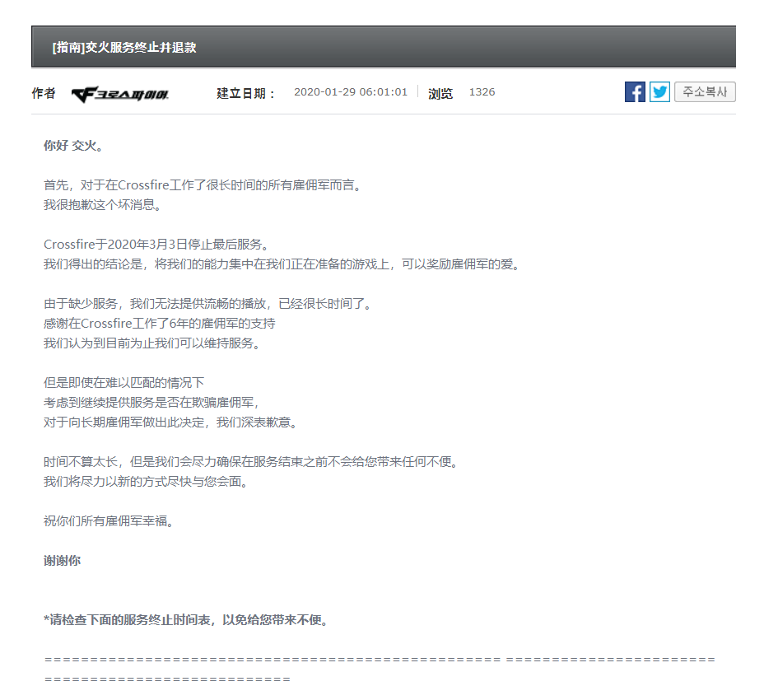Click the bold 谢谢你 text

coord(62,561)
